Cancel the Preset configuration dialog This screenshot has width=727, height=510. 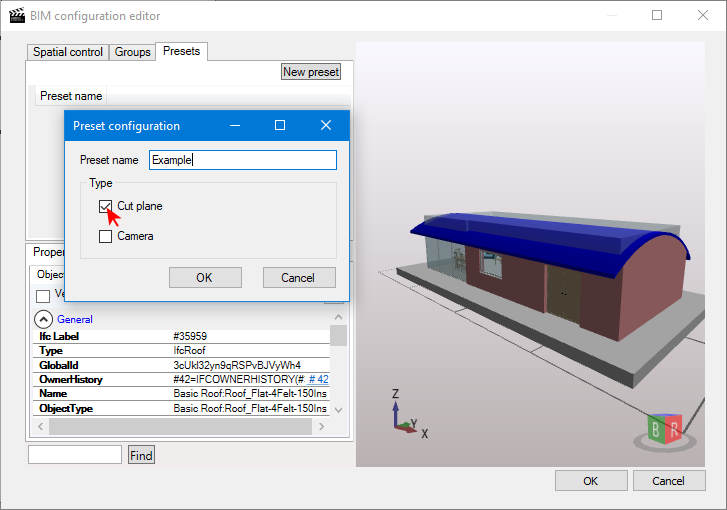[x=298, y=278]
